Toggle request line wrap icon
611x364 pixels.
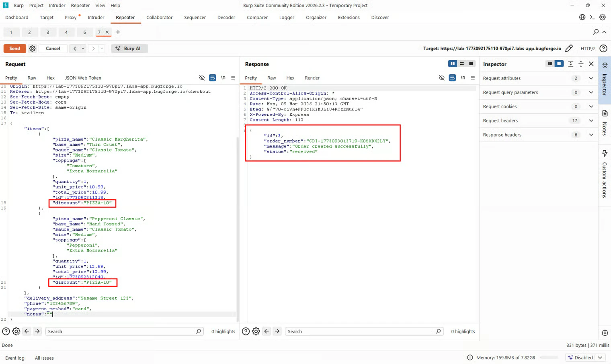(212, 78)
